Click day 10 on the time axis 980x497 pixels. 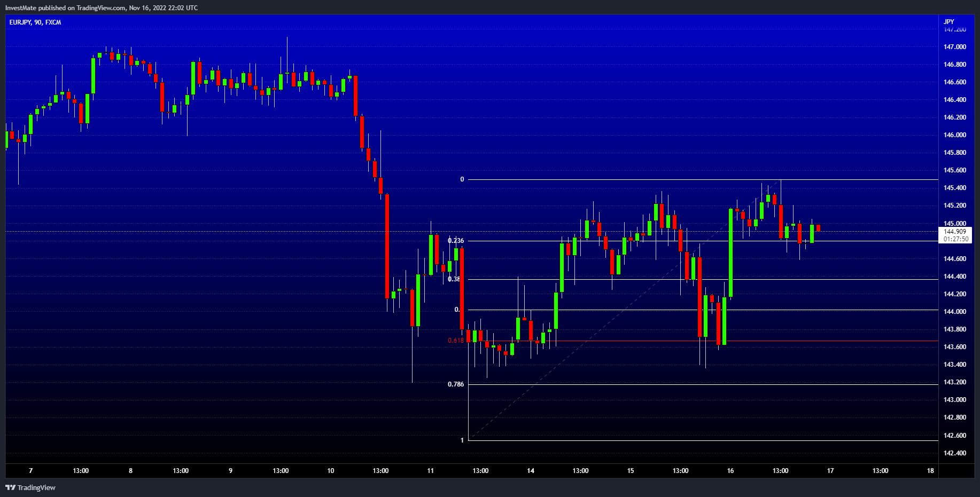coord(331,471)
